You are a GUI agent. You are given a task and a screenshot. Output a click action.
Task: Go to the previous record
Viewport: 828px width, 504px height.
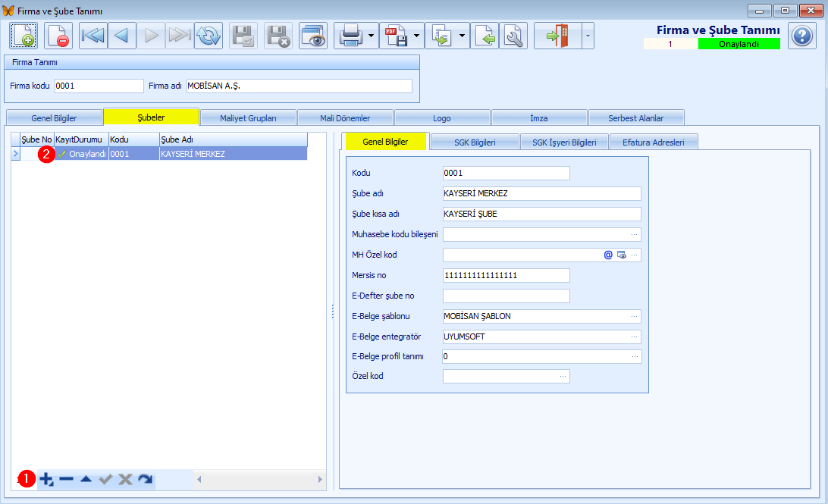click(x=122, y=36)
